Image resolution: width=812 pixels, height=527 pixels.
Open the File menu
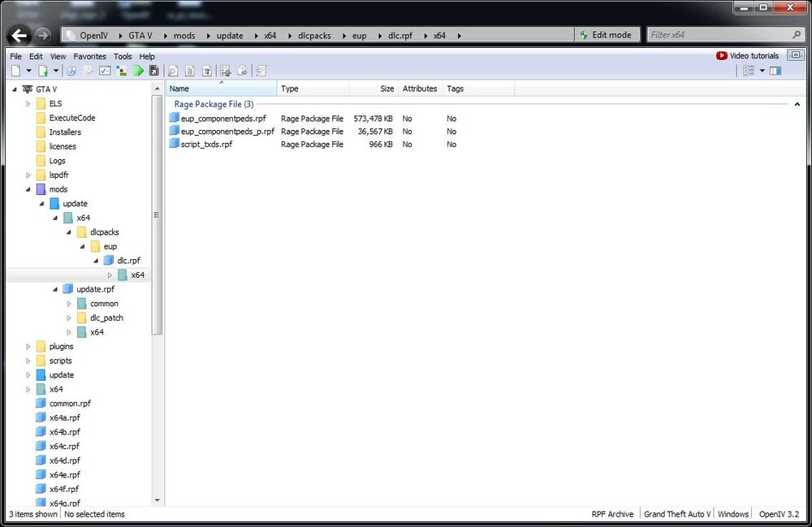16,56
